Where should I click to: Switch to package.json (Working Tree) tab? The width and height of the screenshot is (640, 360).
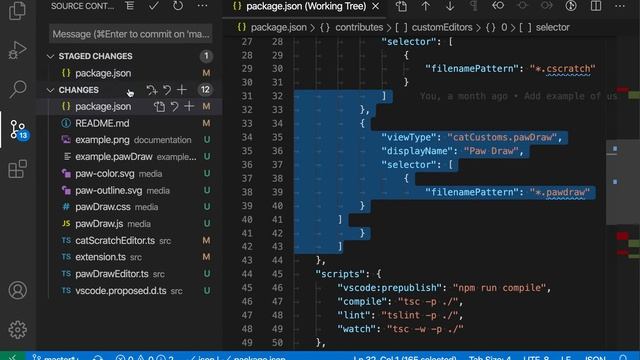point(305,7)
